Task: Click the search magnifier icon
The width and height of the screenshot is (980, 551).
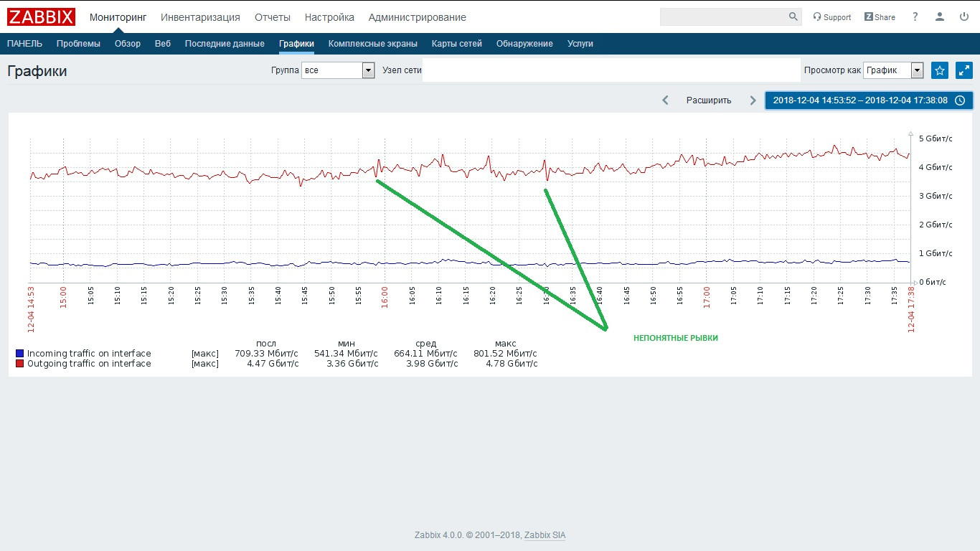Action: coord(793,17)
